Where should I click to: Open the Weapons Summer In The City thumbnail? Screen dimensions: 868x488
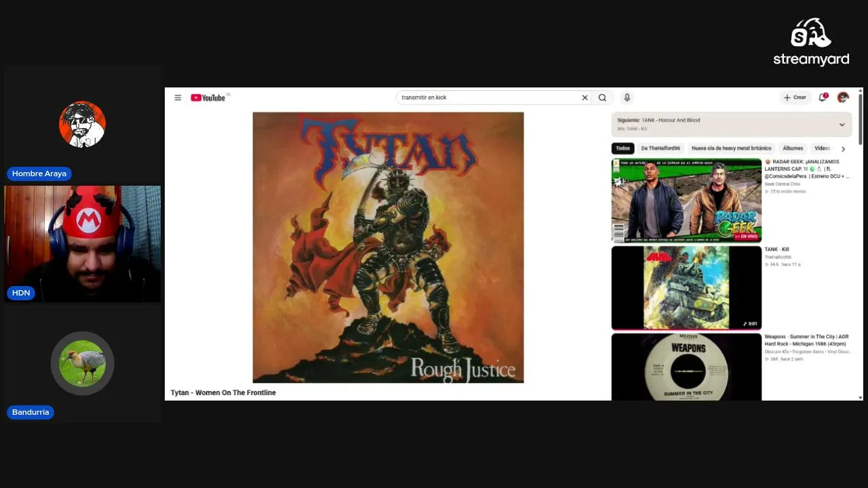[x=686, y=367]
